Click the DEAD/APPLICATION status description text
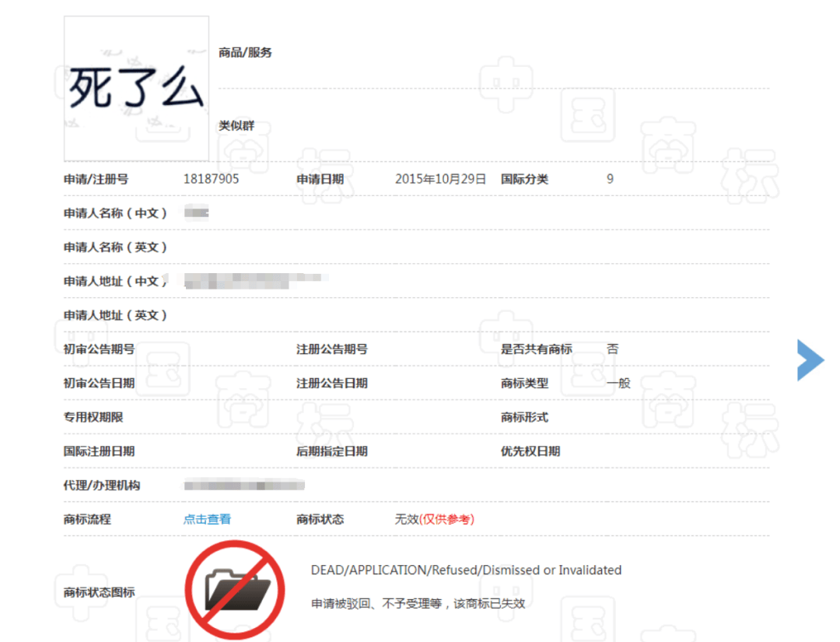Screen dimensions: 840x642 click(x=466, y=570)
